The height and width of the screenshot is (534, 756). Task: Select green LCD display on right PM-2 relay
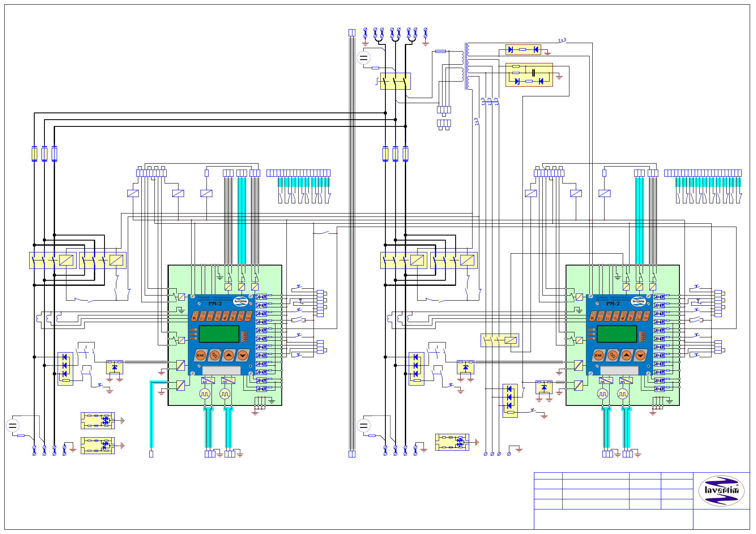617,334
